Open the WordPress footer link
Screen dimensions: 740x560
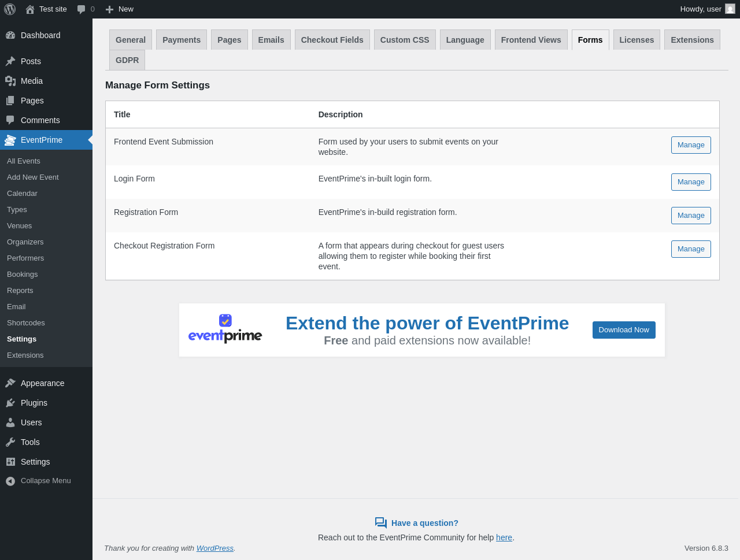pos(215,548)
